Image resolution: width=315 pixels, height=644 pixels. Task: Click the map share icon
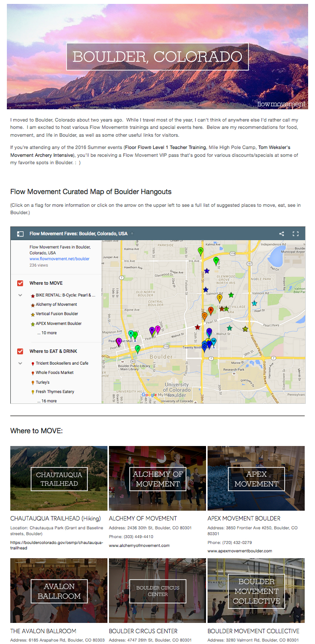[282, 234]
